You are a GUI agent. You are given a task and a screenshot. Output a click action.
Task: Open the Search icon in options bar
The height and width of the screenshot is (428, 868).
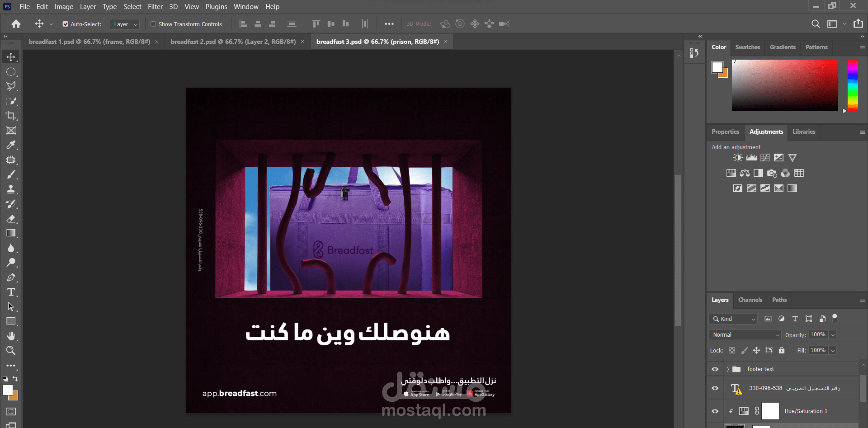coord(816,24)
